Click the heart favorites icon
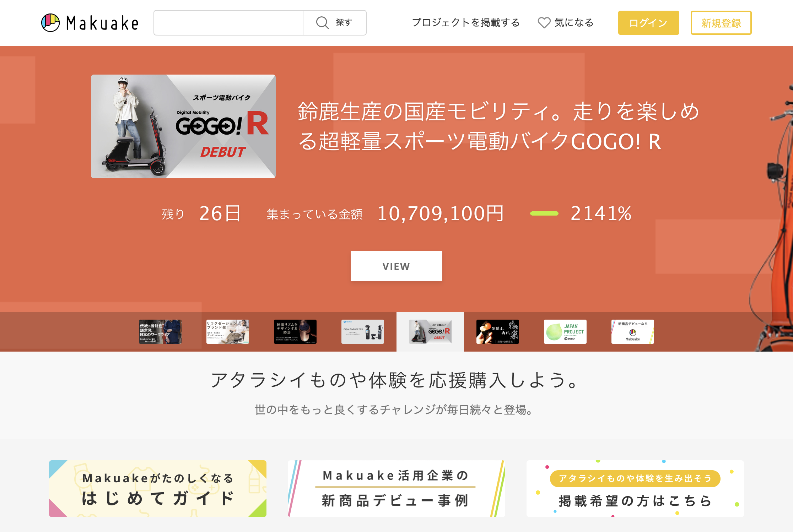Viewport: 793px width, 532px height. (544, 23)
